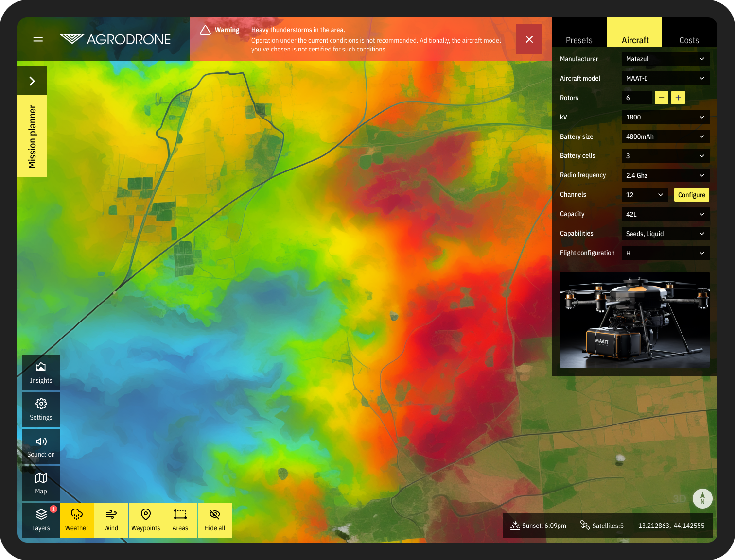Increase rotors with the plus button

click(678, 98)
